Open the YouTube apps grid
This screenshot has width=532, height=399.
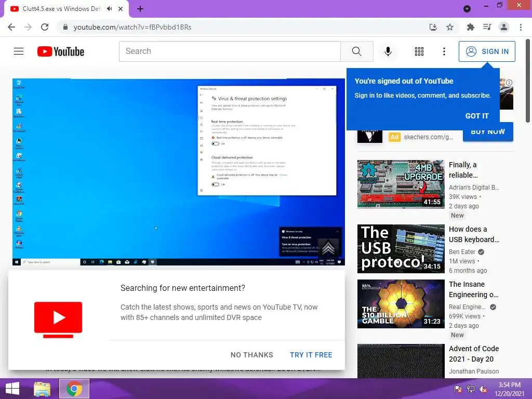tap(419, 51)
